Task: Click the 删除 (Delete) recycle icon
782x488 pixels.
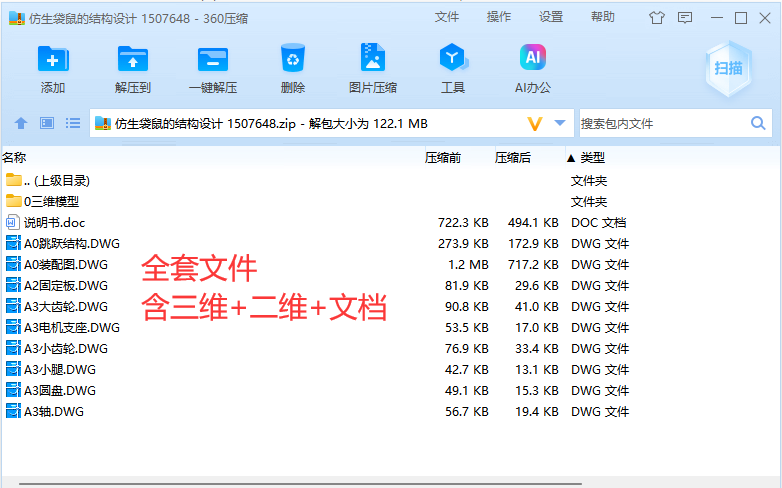Action: coord(293,58)
